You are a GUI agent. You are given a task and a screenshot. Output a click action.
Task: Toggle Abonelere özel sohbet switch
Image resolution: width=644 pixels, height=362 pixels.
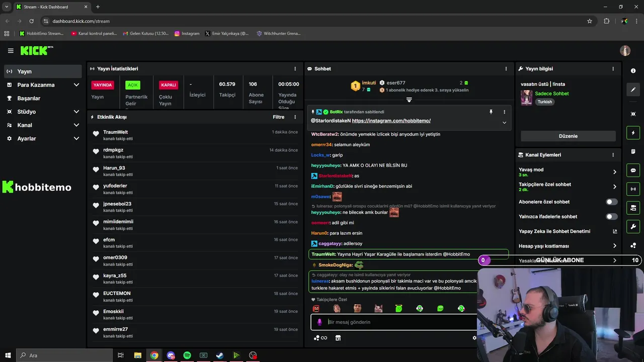(611, 202)
